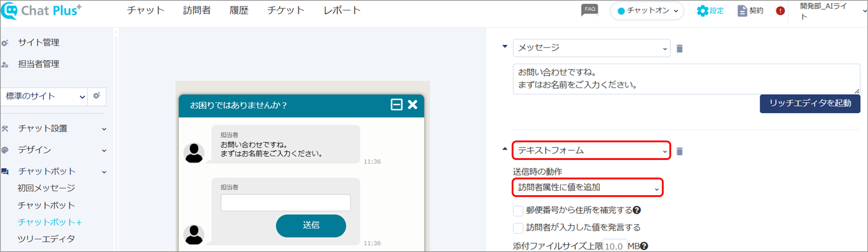Open the チケット top menu
The height and width of the screenshot is (252, 868).
[x=286, y=10]
